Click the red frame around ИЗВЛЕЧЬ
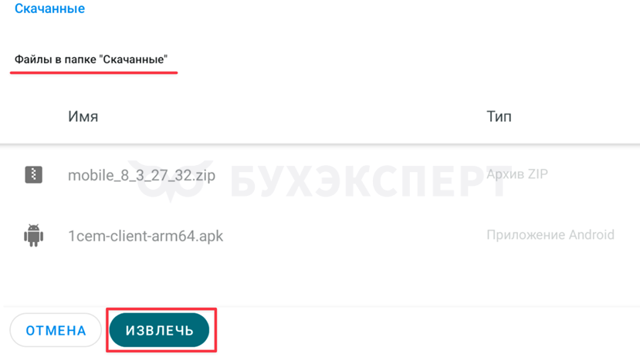Screen dimensions: 640x364 tap(161, 309)
